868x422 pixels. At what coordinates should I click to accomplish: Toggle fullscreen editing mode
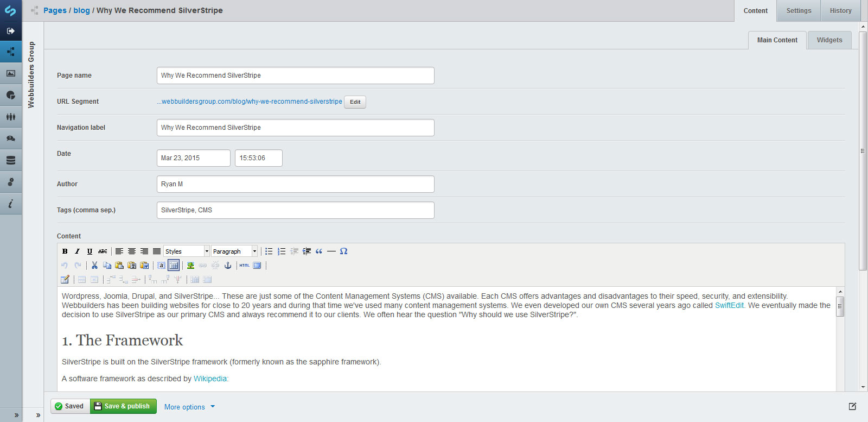(257, 265)
